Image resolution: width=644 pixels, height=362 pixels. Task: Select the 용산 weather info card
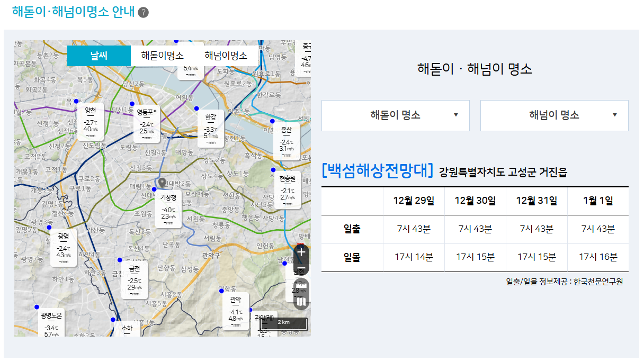coord(287,142)
